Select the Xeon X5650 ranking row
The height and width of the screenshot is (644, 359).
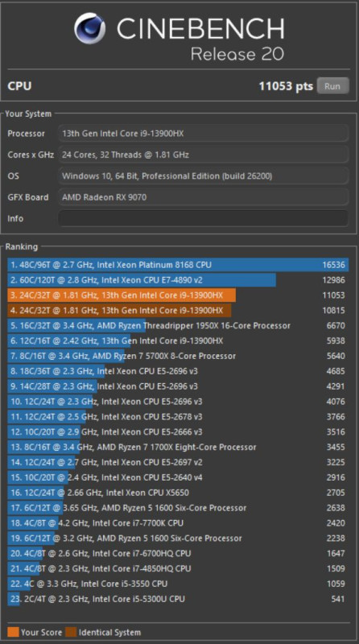[178, 493]
